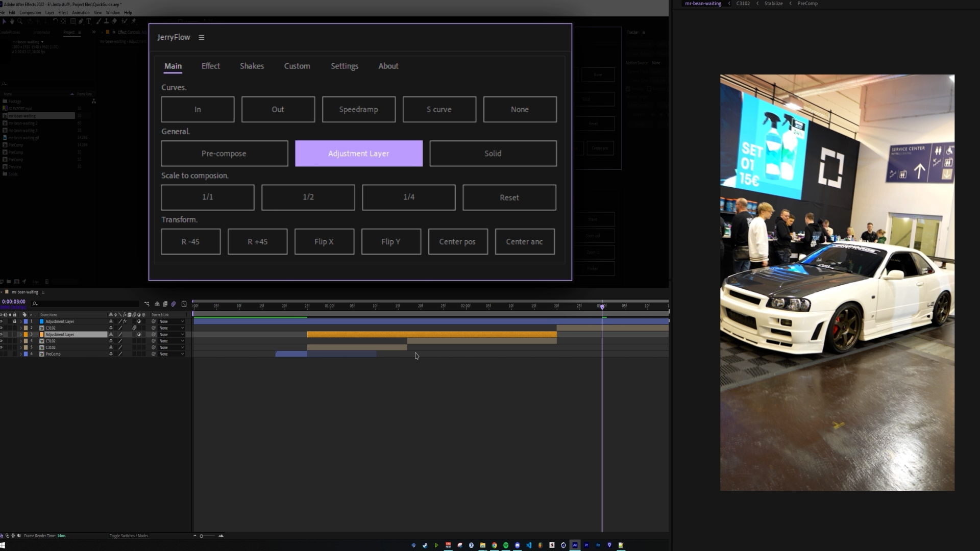Click the Reset scale button
Viewport: 980px width, 551px height.
(x=509, y=197)
